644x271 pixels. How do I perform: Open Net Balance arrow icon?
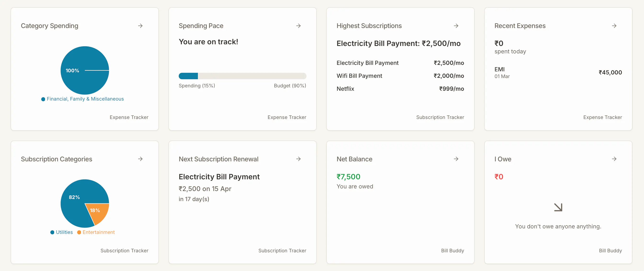[456, 159]
